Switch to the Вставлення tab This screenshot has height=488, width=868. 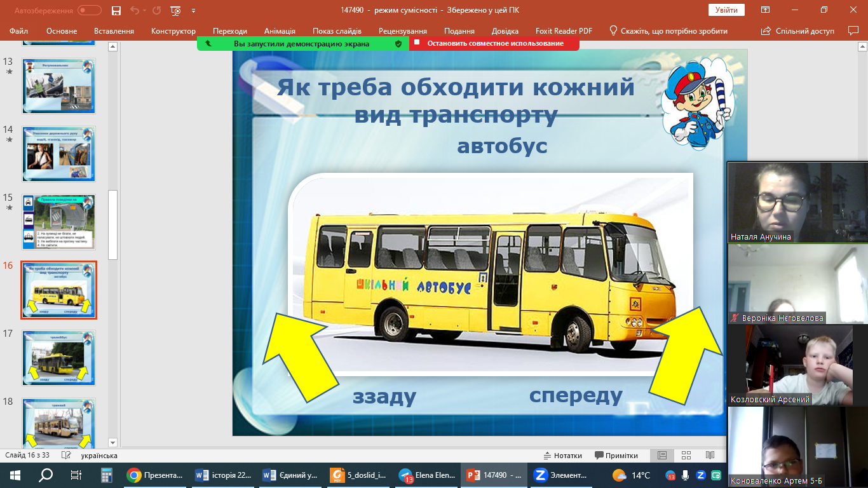point(114,30)
